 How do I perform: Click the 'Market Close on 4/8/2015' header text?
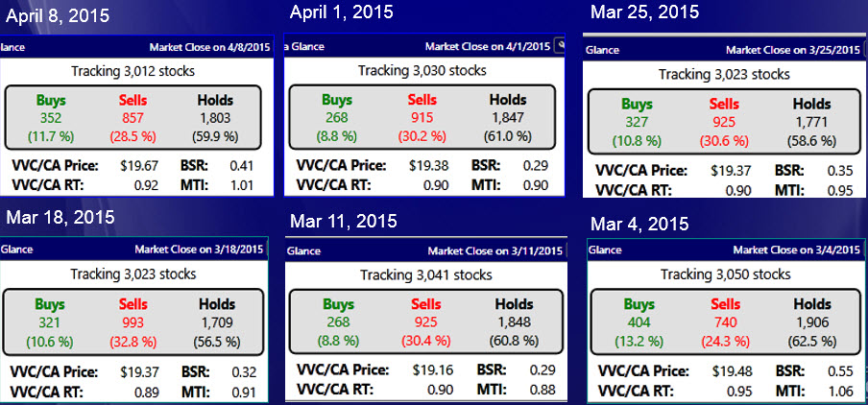(210, 47)
